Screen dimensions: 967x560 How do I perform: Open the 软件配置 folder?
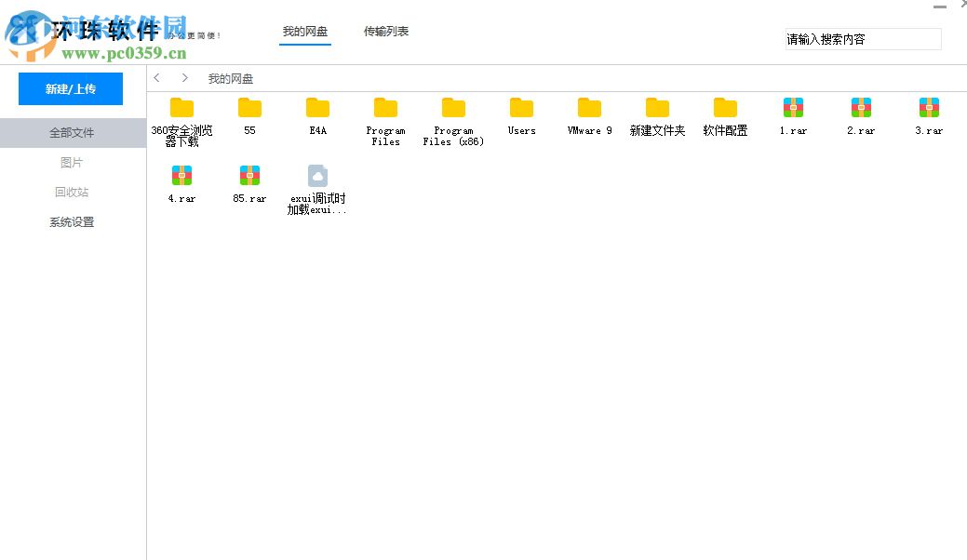pyautogui.click(x=725, y=107)
